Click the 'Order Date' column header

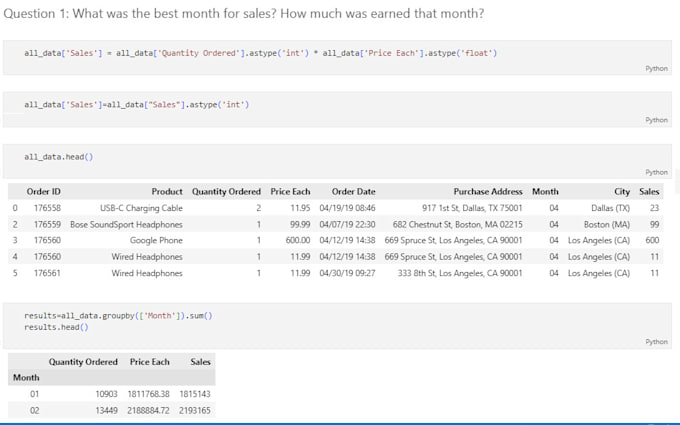[353, 192]
